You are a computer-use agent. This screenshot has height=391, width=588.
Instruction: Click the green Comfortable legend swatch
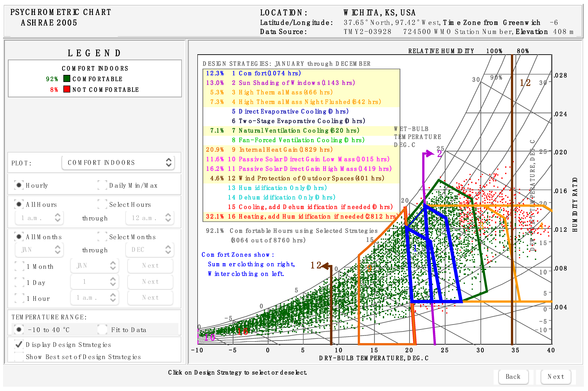[67, 79]
